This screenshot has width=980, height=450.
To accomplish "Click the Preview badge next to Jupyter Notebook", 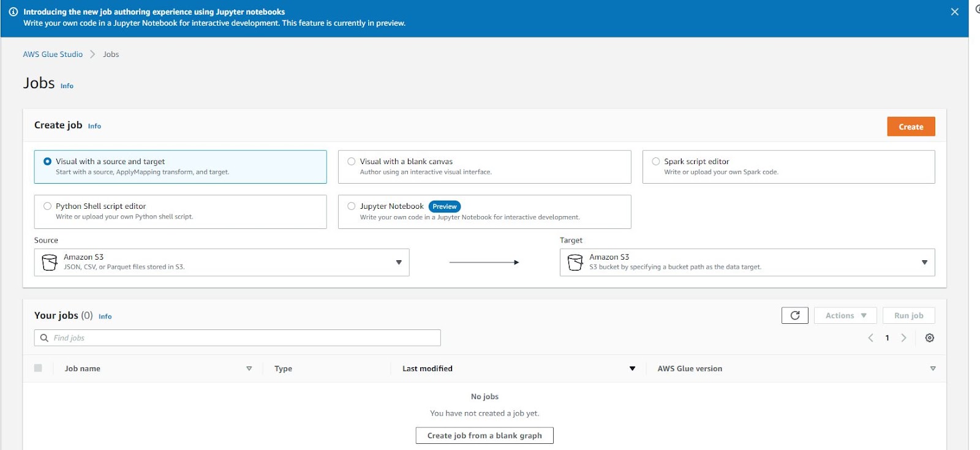I will (x=445, y=207).
